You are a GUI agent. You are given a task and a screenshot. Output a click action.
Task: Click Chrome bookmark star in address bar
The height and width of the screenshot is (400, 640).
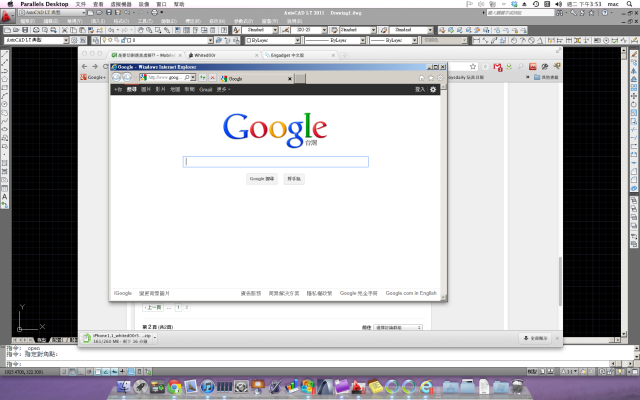click(473, 67)
